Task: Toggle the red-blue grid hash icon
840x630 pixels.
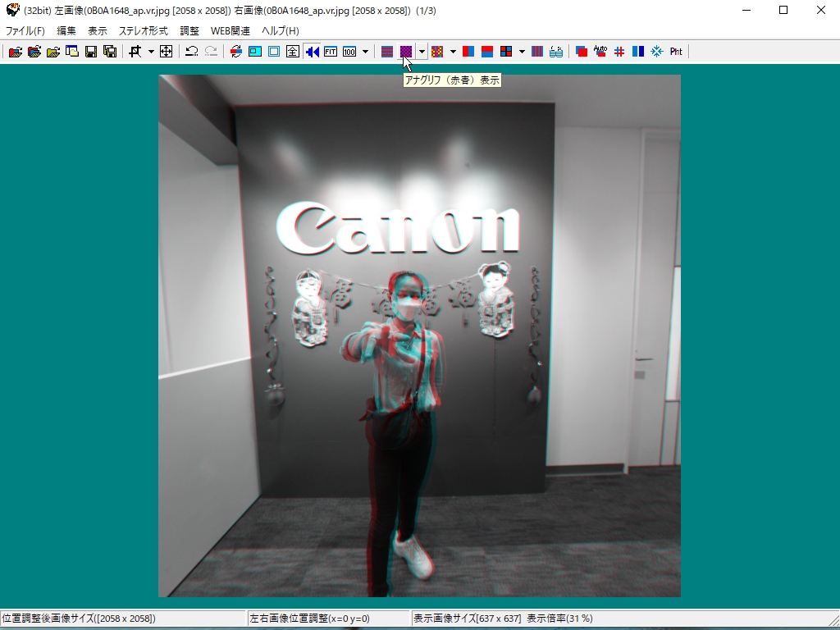Action: pos(619,52)
